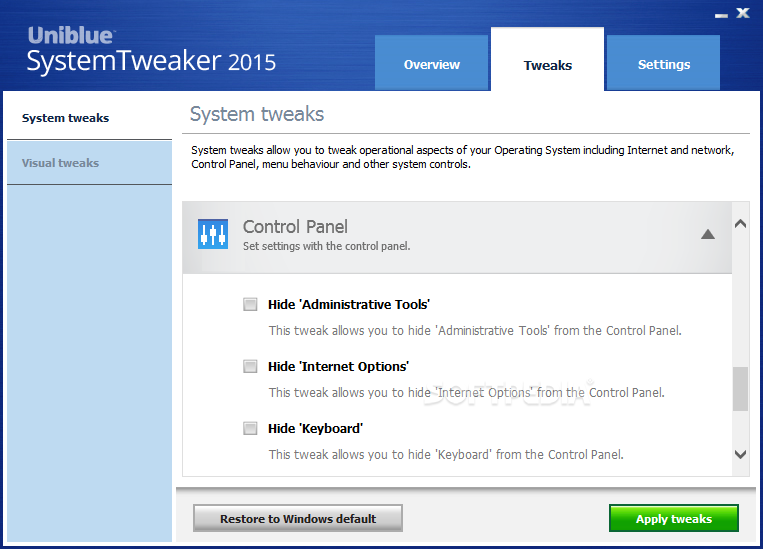Click the scroll up chevron arrow

tap(740, 224)
